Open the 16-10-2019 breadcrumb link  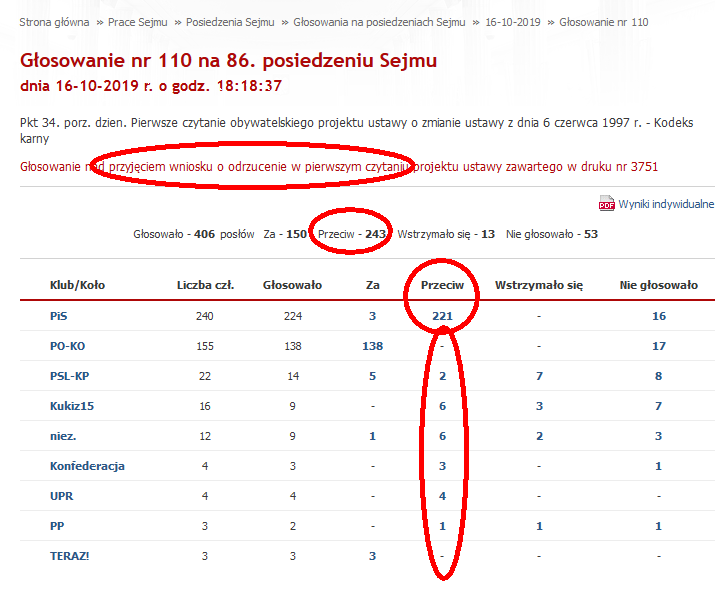click(513, 22)
